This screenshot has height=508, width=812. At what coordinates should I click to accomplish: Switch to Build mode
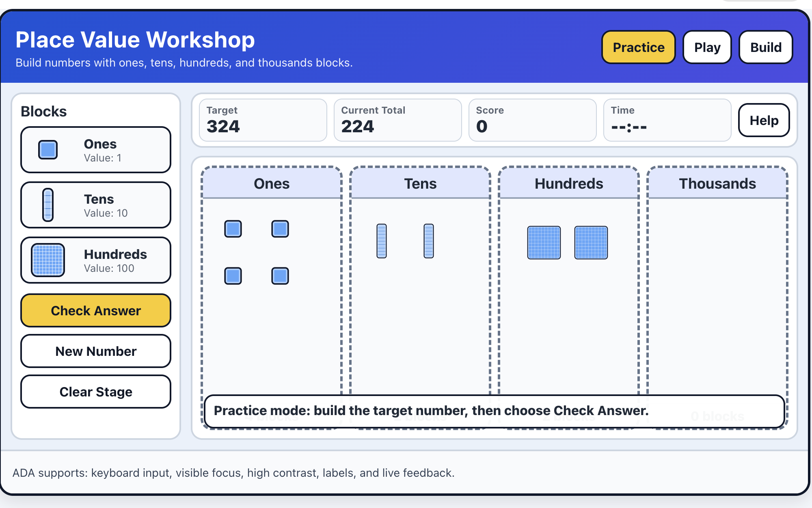766,47
